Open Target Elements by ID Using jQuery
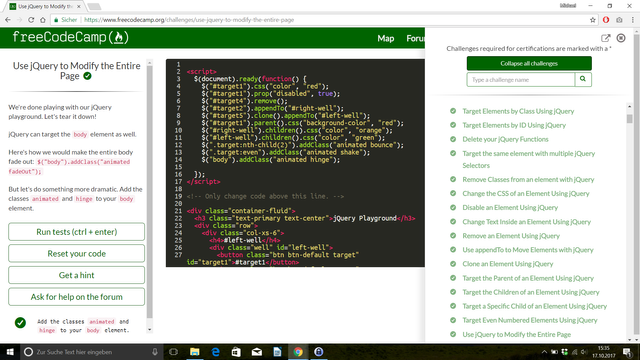The image size is (640, 360). [x=514, y=125]
